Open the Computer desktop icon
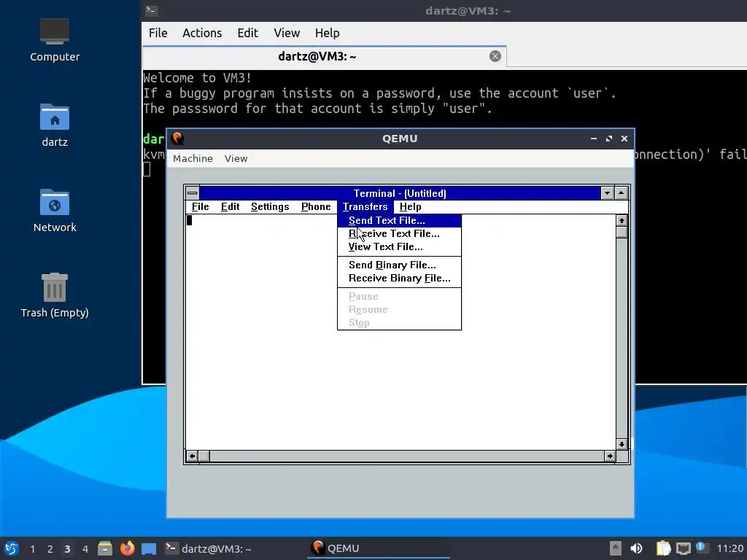 [x=54, y=40]
